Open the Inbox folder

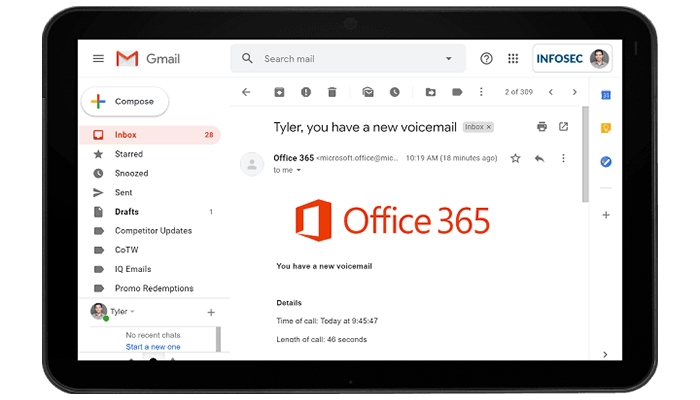click(x=150, y=135)
